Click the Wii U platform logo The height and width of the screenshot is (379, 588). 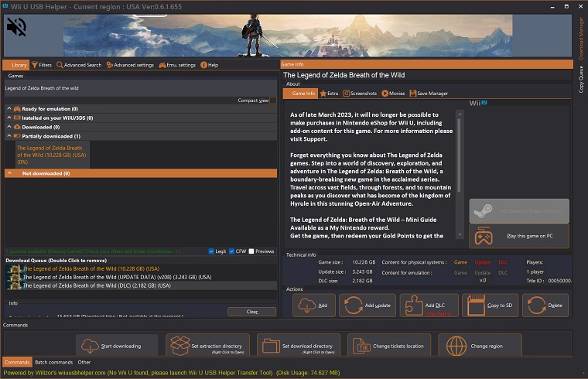point(478,103)
